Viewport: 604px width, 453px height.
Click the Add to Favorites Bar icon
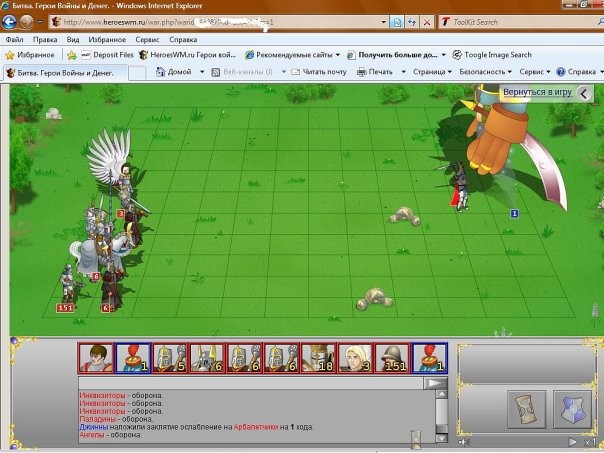pos(72,55)
